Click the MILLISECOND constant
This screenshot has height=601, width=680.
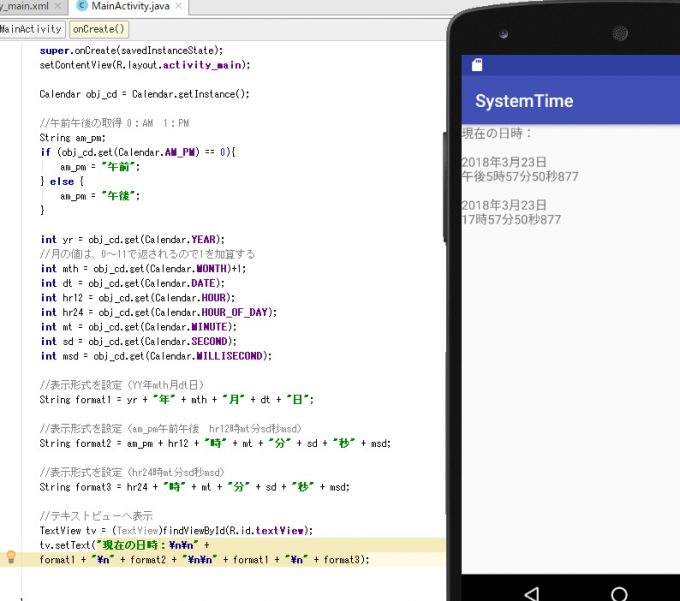click(229, 356)
